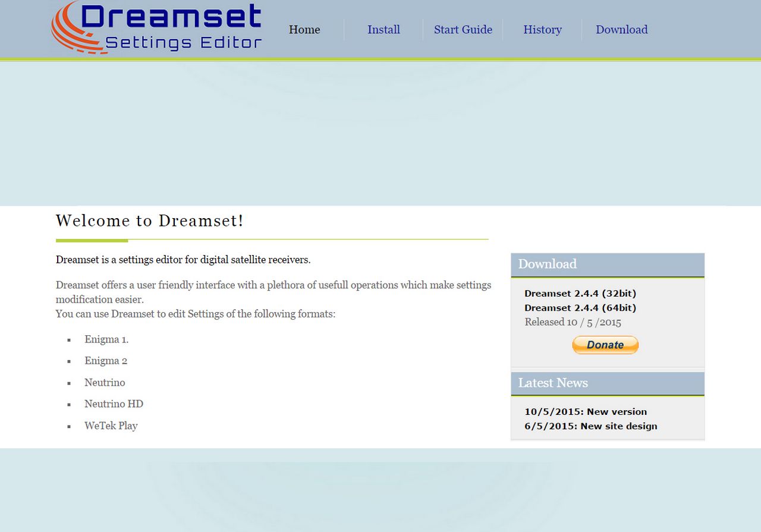The width and height of the screenshot is (761, 532).
Task: Click the Welcome to Dreamset! heading
Action: [150, 221]
